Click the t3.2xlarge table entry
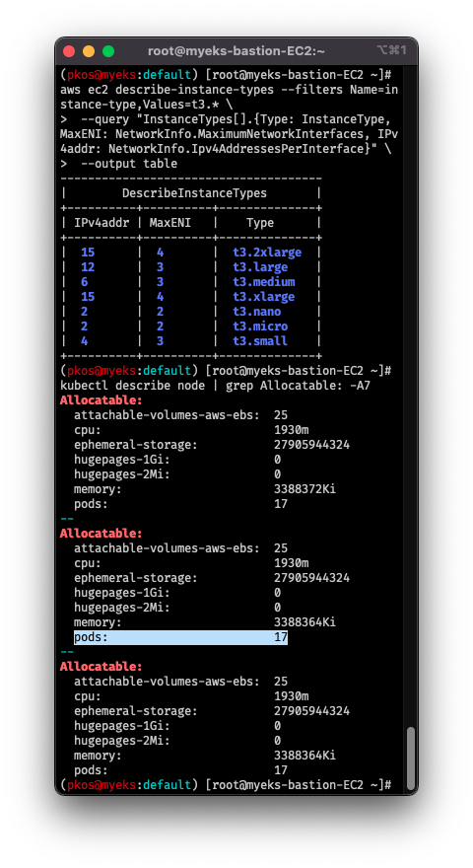The height and width of the screenshot is (868, 473). [x=267, y=253]
